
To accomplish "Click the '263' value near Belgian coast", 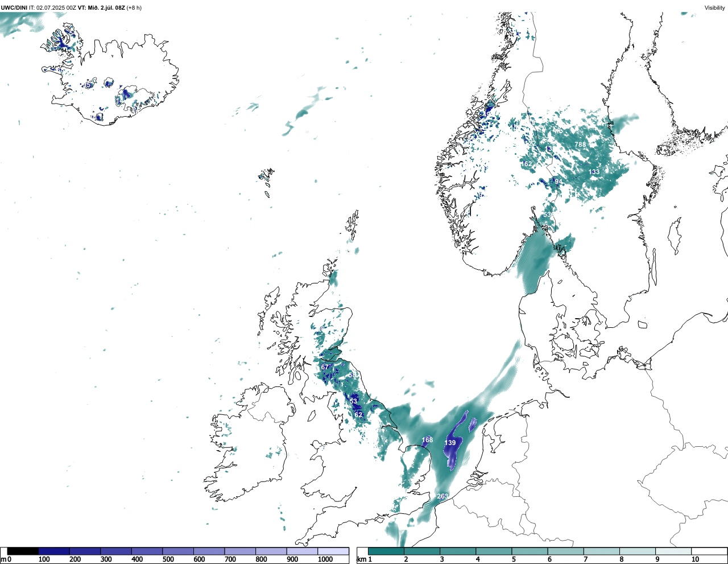I will click(x=442, y=496).
